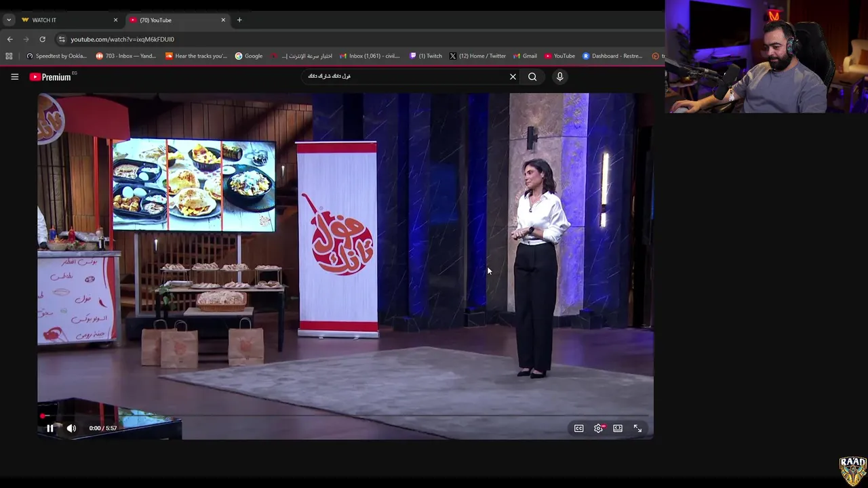Open the Speedtest by Ookla bookmark

coord(56,56)
